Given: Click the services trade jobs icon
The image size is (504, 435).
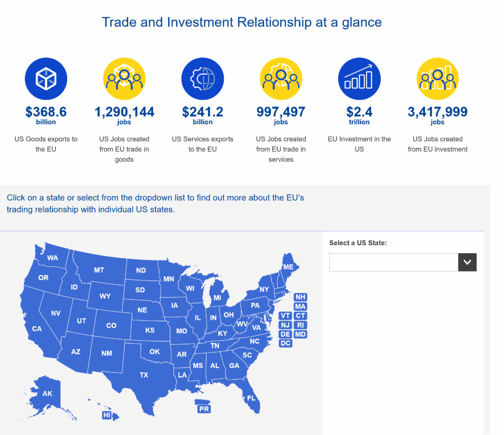Looking at the screenshot, I should coord(281,79).
